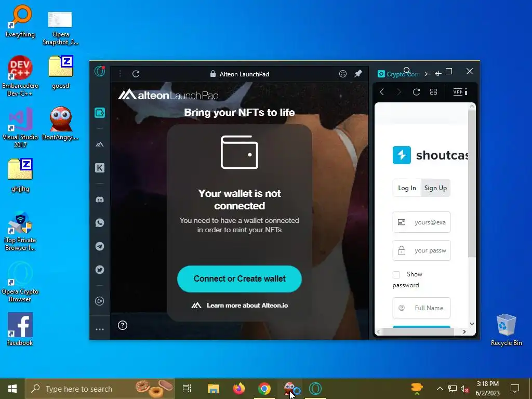Go forward in the browser toolbar
532x399 pixels.
[x=399, y=92]
